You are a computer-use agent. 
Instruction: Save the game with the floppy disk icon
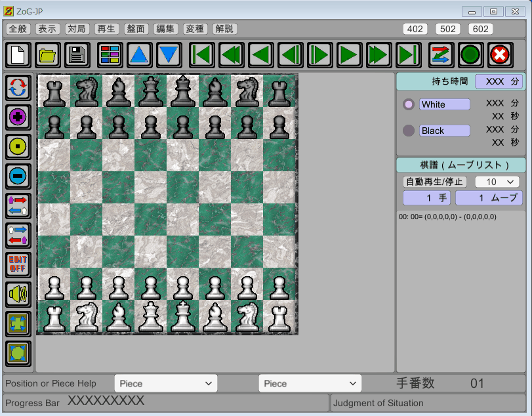(x=77, y=54)
